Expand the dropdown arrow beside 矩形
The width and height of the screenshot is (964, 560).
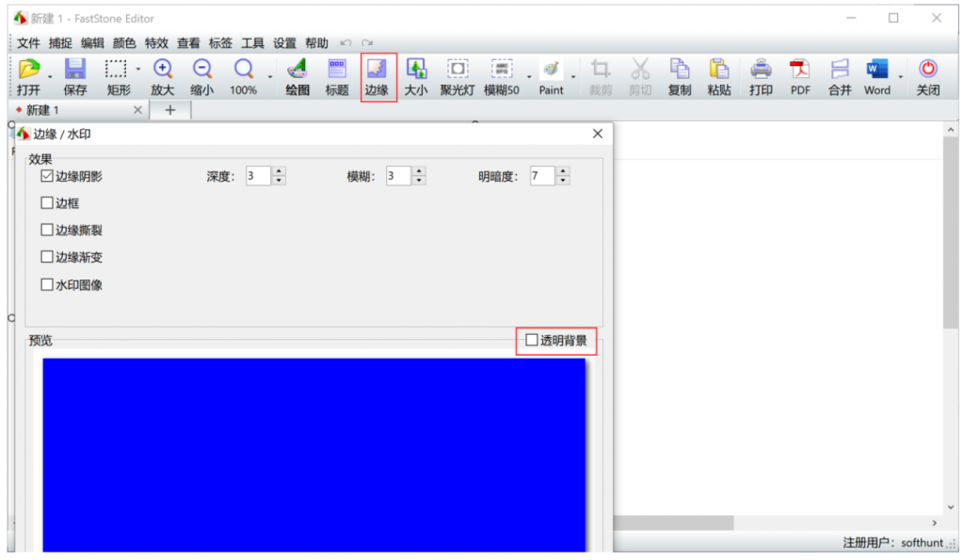pyautogui.click(x=138, y=70)
